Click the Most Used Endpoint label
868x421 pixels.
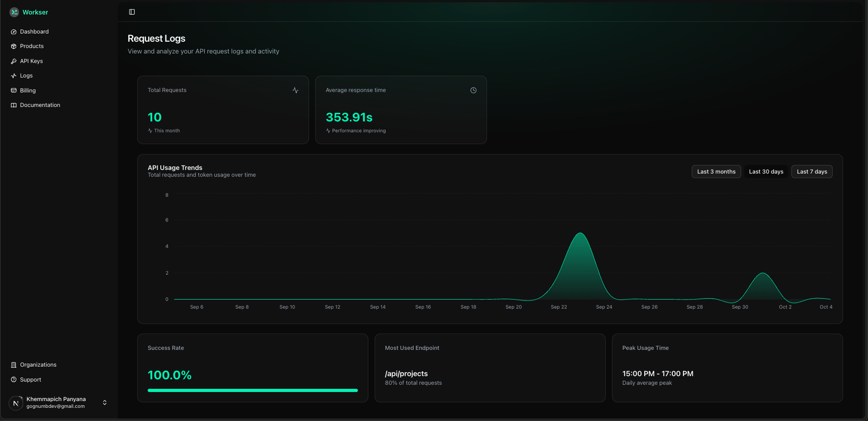pos(412,348)
